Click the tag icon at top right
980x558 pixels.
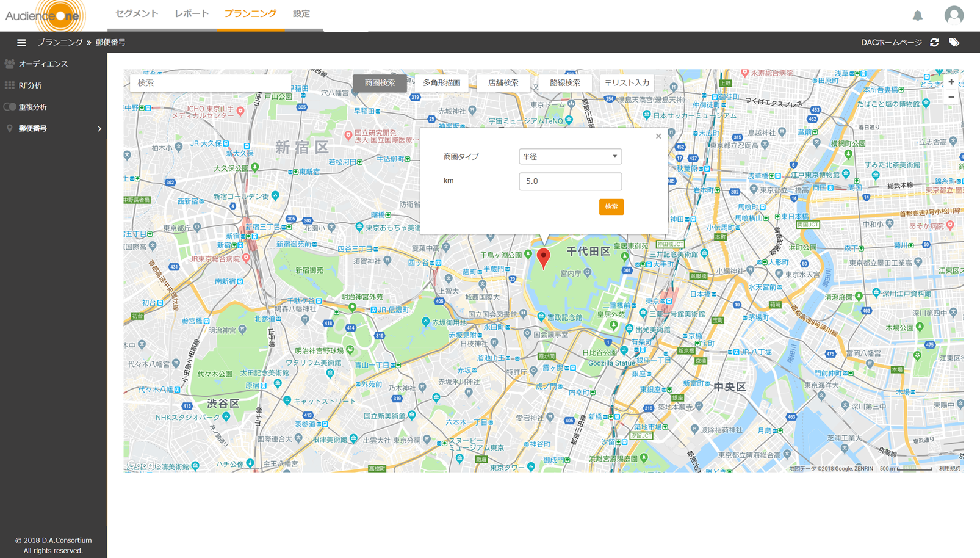(x=955, y=42)
